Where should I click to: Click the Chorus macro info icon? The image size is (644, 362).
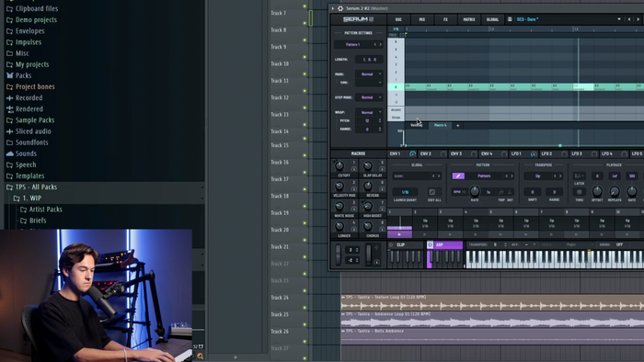382,229
